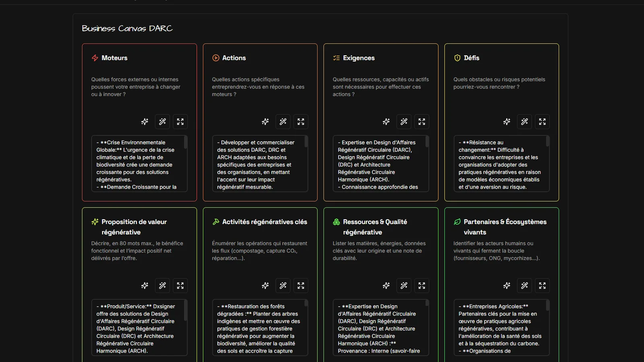The image size is (644, 362).
Task: Click the scrollbar in Proposition de valeur text area
Action: pos(186,311)
